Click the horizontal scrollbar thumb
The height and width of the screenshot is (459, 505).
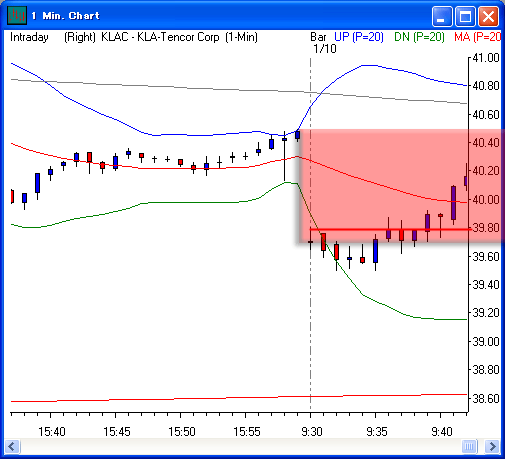[470, 446]
